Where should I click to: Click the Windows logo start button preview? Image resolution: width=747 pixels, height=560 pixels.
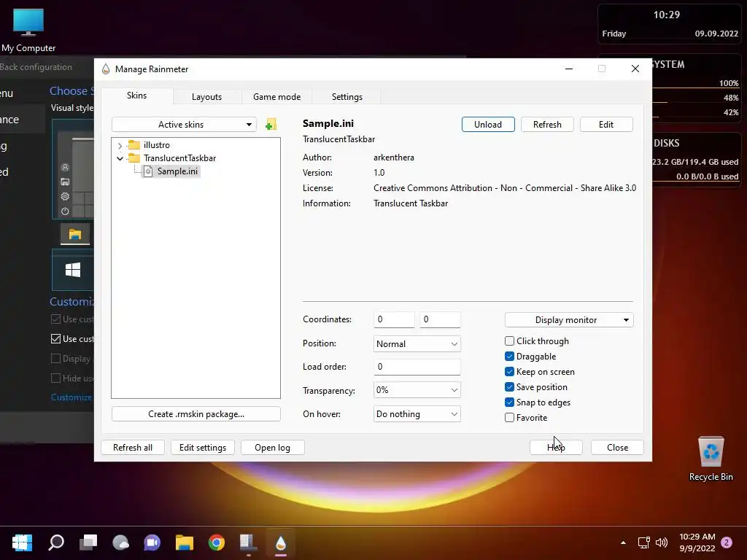click(x=73, y=270)
